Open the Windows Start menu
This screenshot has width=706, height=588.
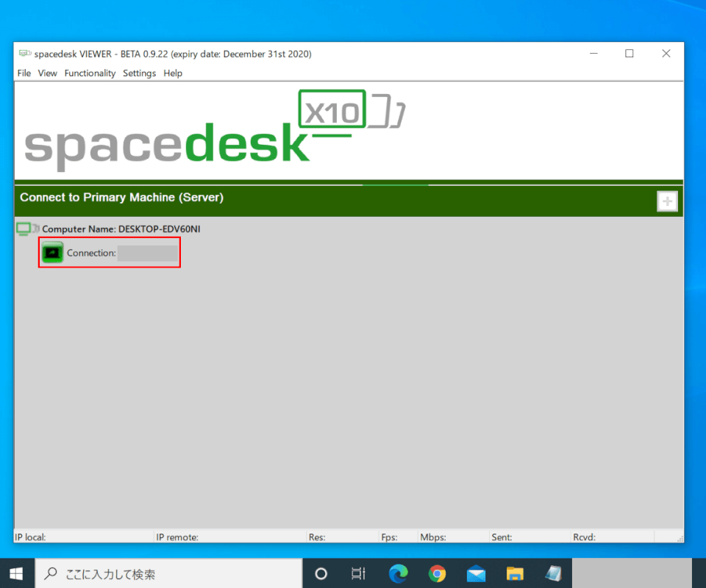[x=17, y=573]
